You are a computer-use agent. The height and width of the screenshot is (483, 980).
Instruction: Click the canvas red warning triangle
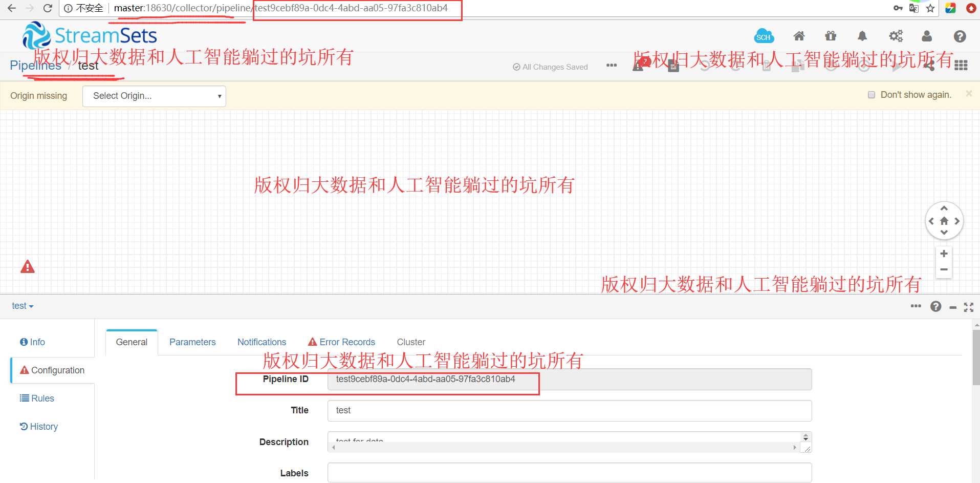[28, 266]
